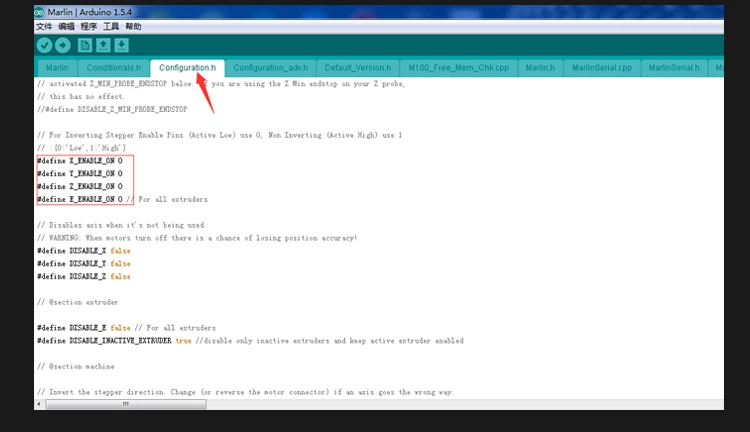This screenshot has width=750, height=432.
Task: Create a new sketch with New icon
Action: click(85, 45)
